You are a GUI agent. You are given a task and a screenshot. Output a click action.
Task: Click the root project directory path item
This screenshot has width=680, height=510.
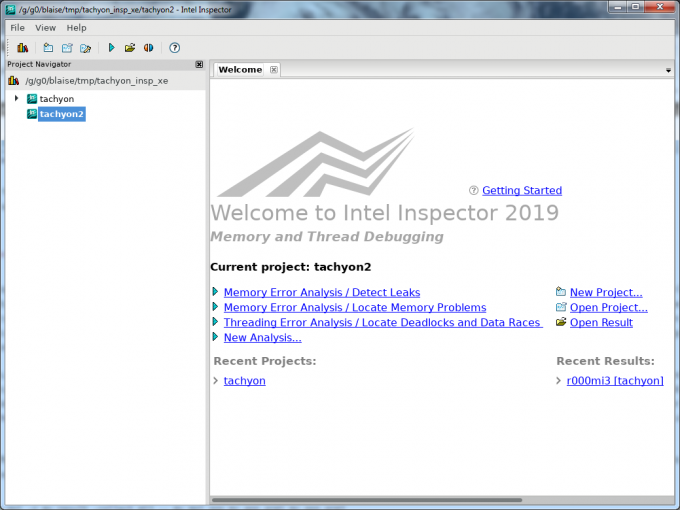(97, 81)
